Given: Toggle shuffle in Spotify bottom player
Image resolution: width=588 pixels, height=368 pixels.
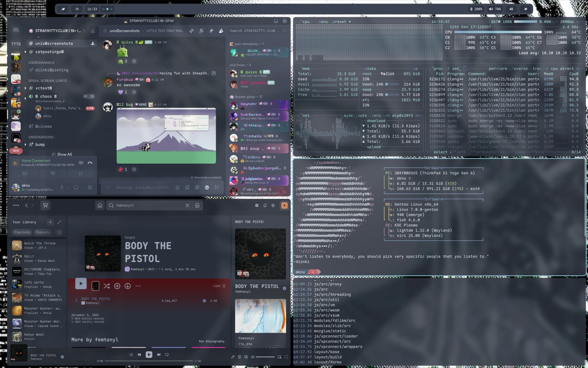Looking at the screenshot, I should coord(131,354).
